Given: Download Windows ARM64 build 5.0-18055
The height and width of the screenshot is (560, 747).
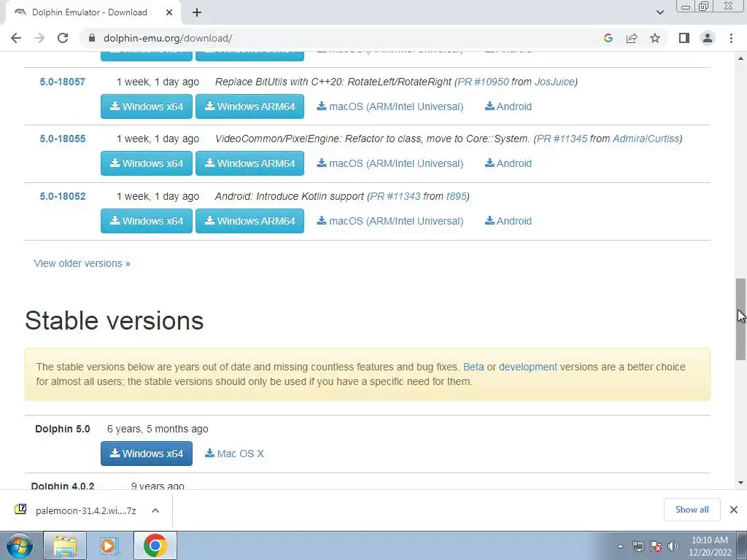Looking at the screenshot, I should 249,163.
